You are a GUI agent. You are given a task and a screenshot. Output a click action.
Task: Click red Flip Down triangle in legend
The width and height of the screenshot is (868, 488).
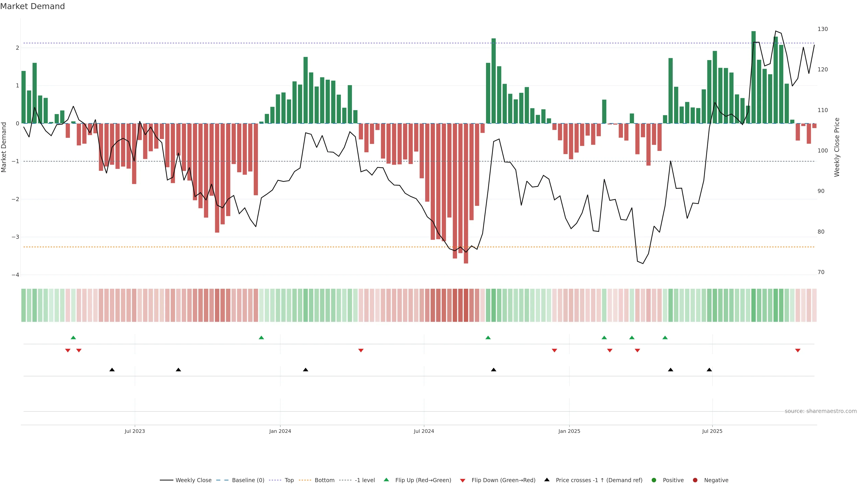463,480
